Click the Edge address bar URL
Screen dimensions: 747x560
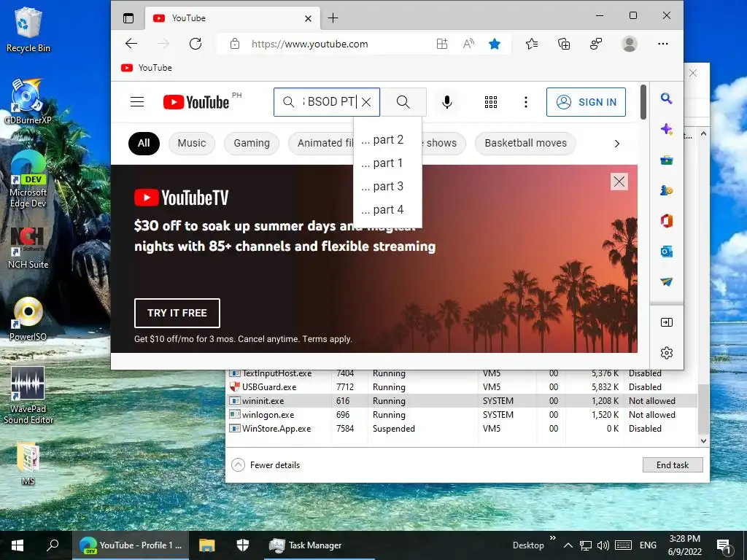pos(309,44)
